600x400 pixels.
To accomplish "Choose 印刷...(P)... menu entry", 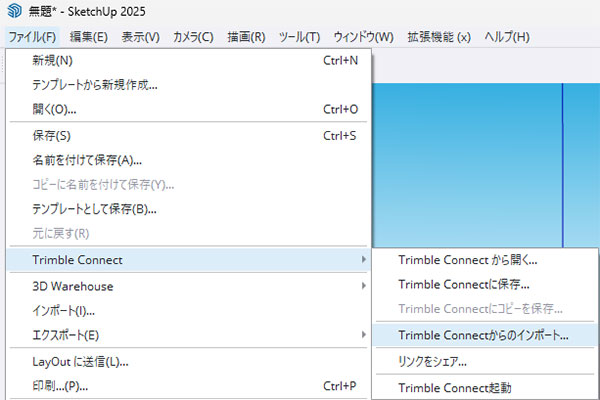I will pos(189,386).
